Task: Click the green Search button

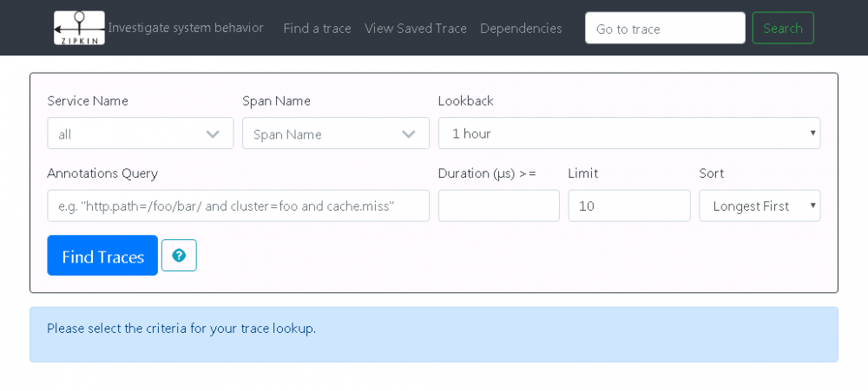Action: pyautogui.click(x=783, y=29)
